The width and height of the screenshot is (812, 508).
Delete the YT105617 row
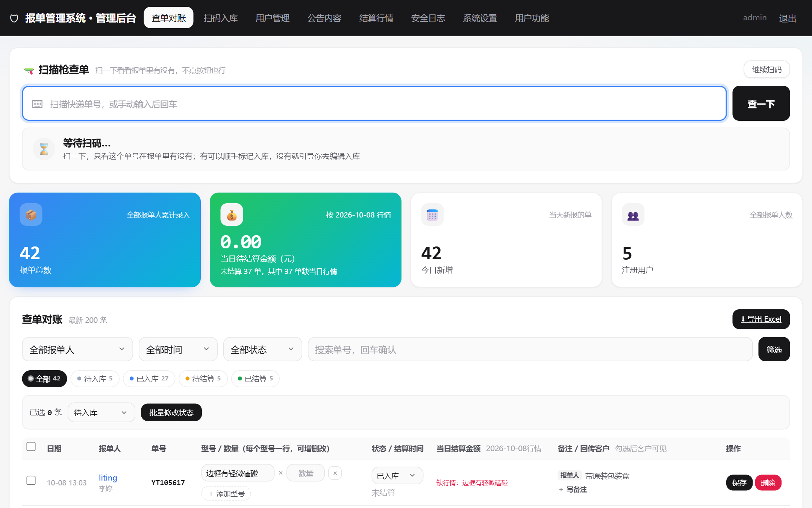point(768,482)
